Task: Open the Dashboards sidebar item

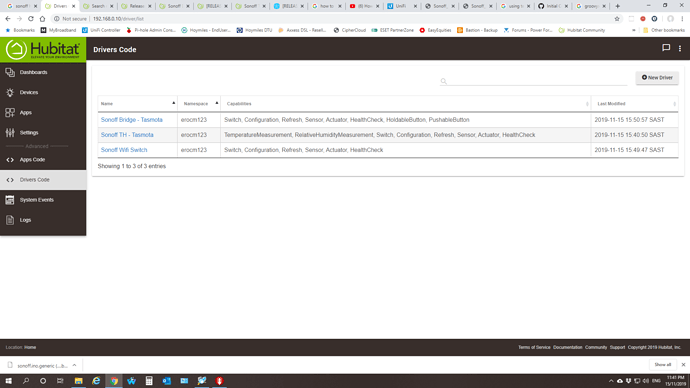Action: point(43,72)
